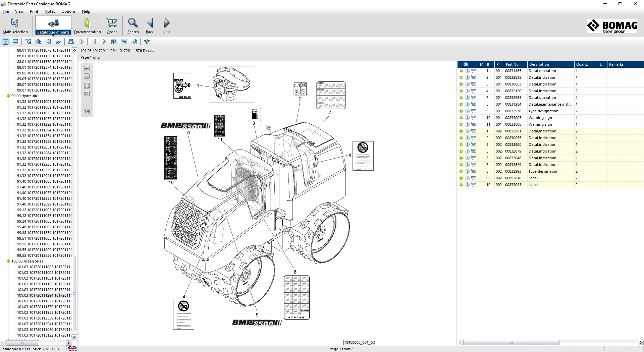Viewport: 644px width, 352px height.
Task: Click callout number 8 in the illustration
Action: click(295, 272)
